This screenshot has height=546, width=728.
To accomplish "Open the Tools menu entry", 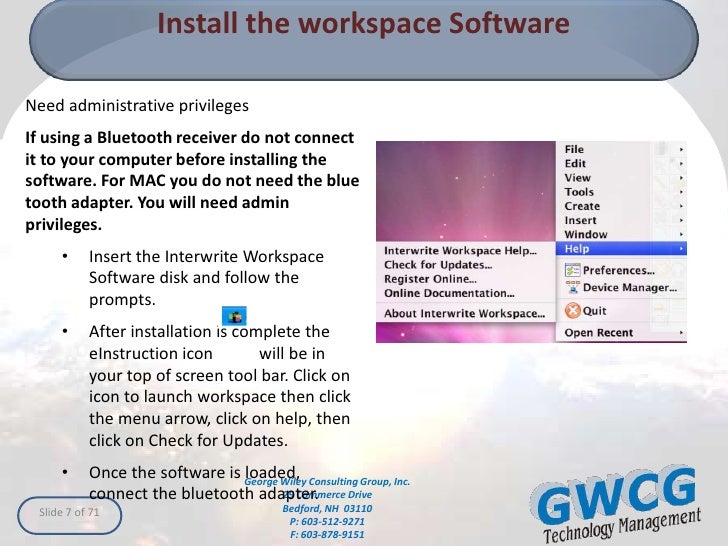I will (x=621, y=192).
